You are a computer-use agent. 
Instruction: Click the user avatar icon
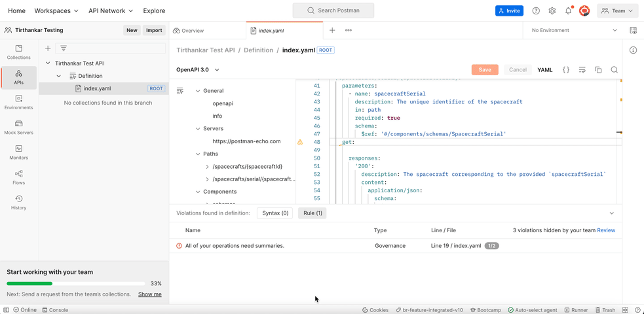click(584, 11)
